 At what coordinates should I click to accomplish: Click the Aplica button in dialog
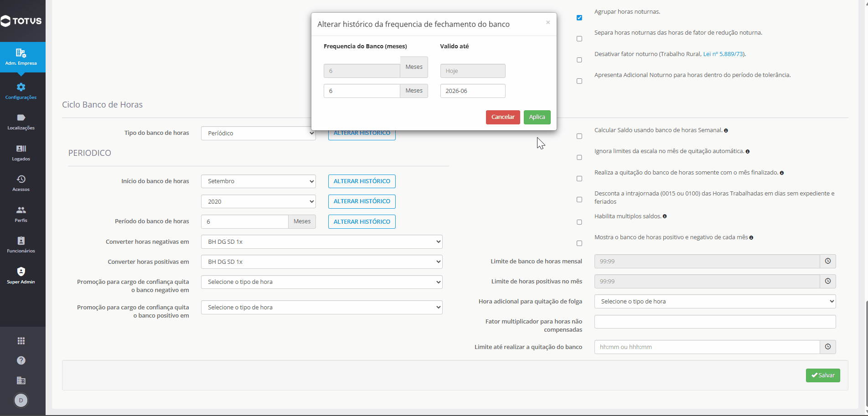(x=537, y=117)
